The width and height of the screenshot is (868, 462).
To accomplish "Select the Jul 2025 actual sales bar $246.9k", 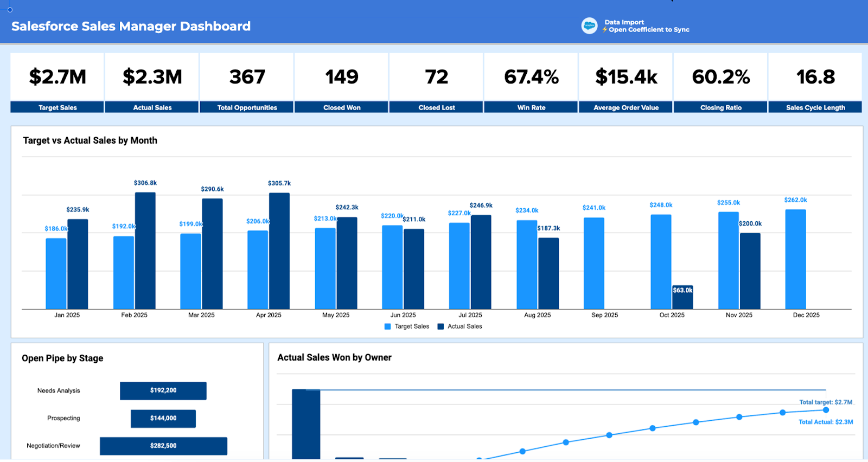I will point(481,262).
